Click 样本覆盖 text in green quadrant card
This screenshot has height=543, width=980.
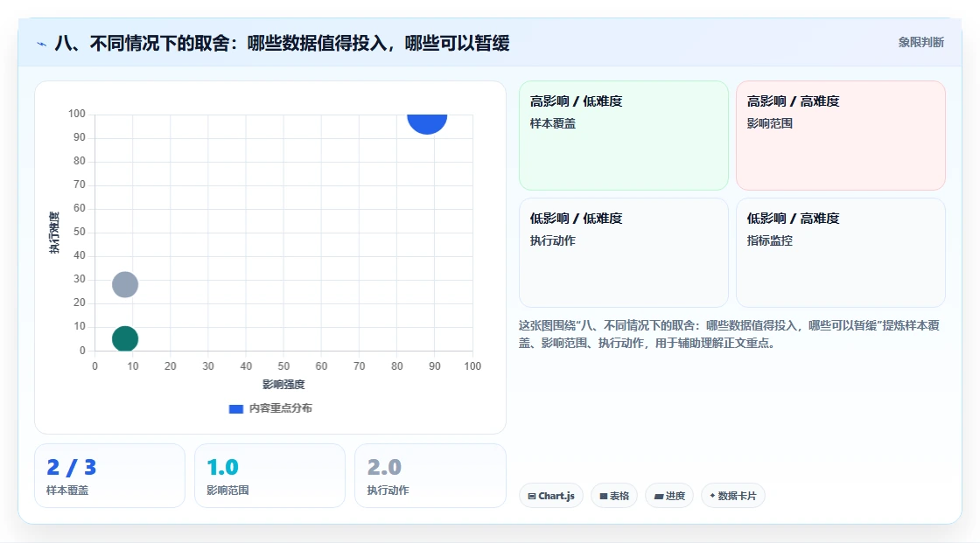click(x=552, y=123)
